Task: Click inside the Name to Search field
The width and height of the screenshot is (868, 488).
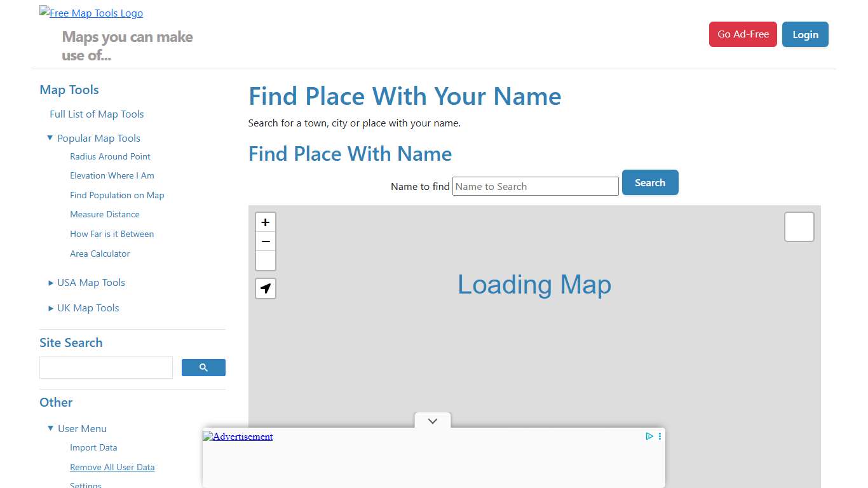Action: pyautogui.click(x=535, y=186)
